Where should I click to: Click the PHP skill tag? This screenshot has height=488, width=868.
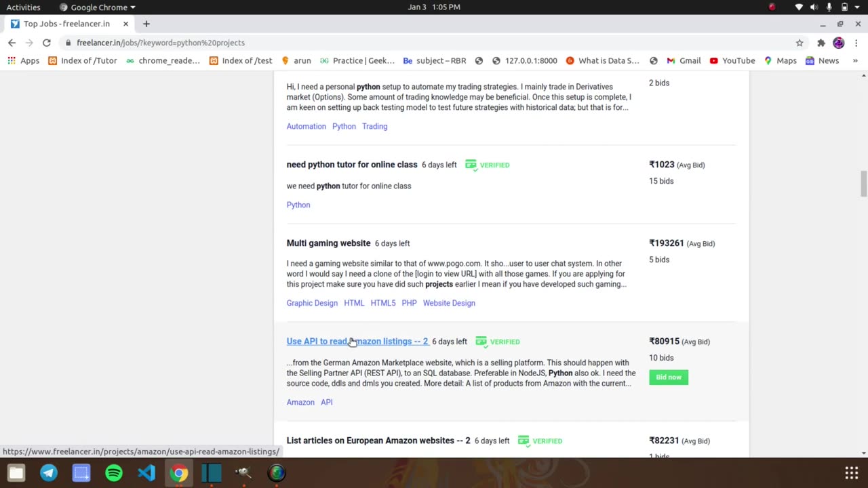[409, 303]
